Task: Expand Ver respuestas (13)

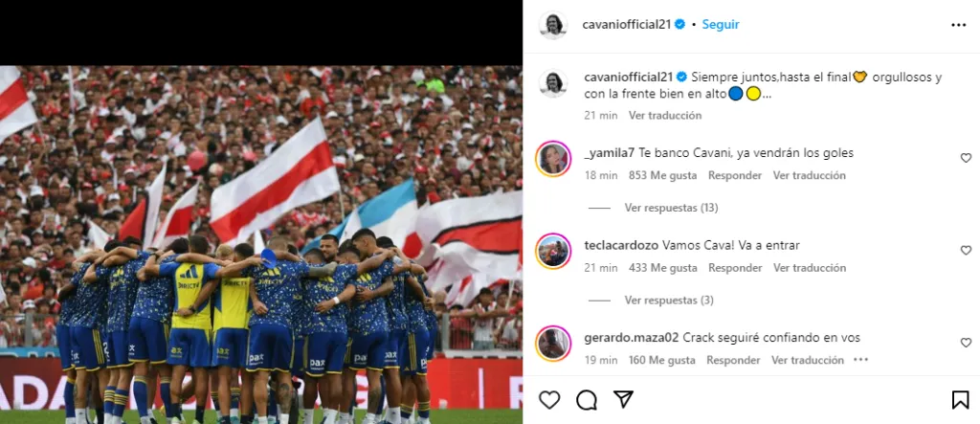Action: [x=671, y=208]
